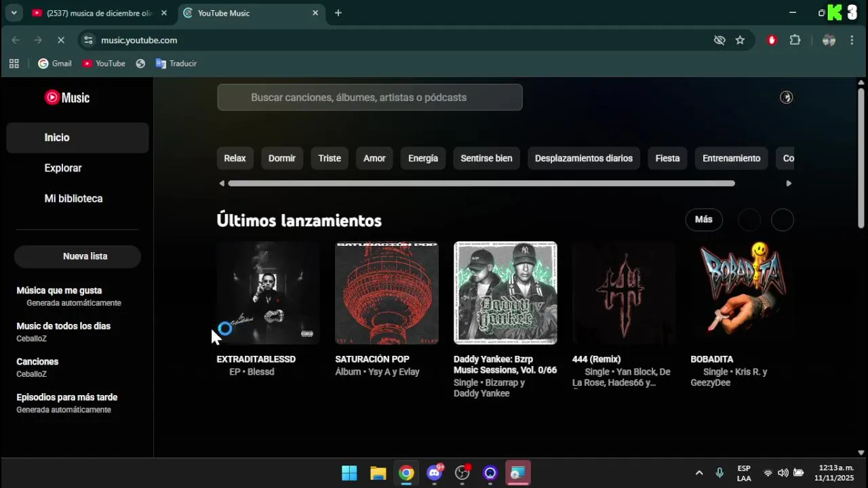Open OBS Studio from the taskbar
868x488 pixels.
(x=462, y=473)
